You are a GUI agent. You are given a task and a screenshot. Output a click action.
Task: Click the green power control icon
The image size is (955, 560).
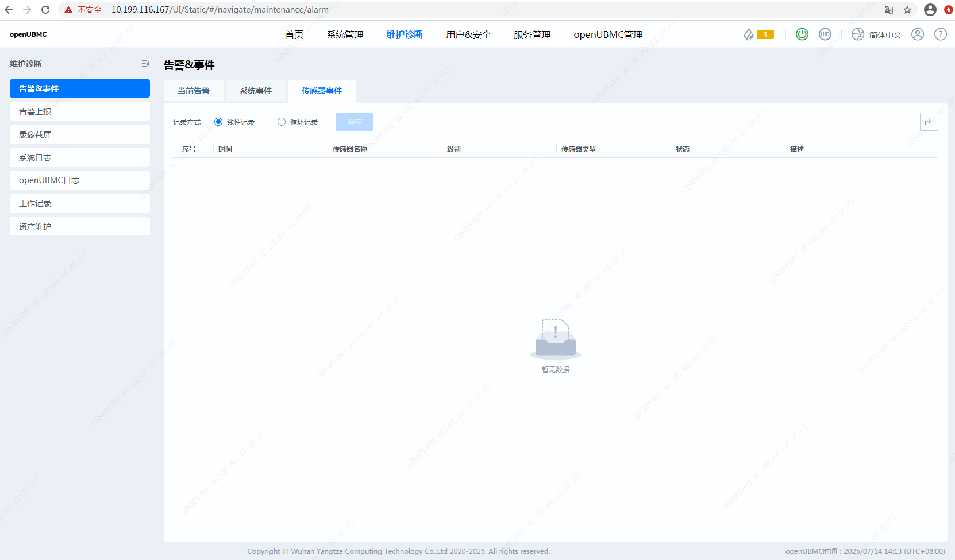802,34
